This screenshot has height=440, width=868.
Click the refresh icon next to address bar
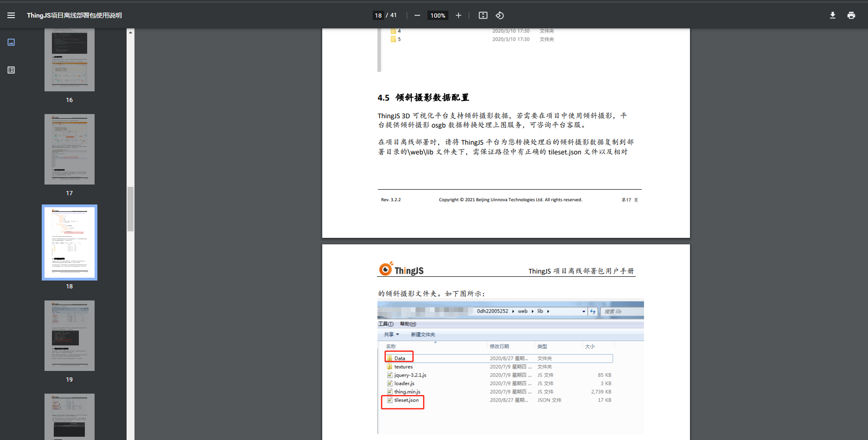point(593,312)
